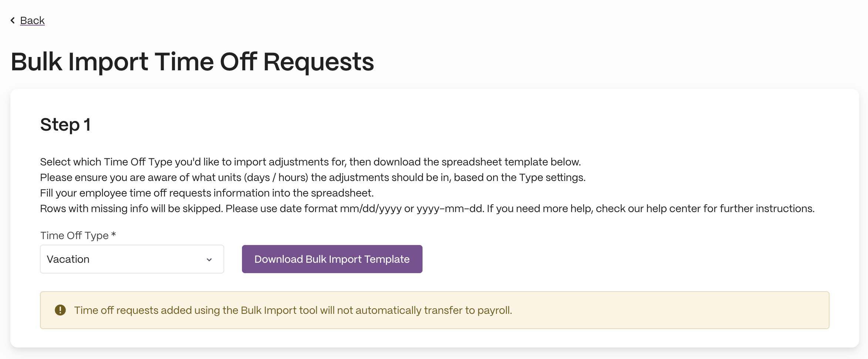Click the 'Rows with missing info' sentence
The width and height of the screenshot is (868, 359).
[x=132, y=208]
